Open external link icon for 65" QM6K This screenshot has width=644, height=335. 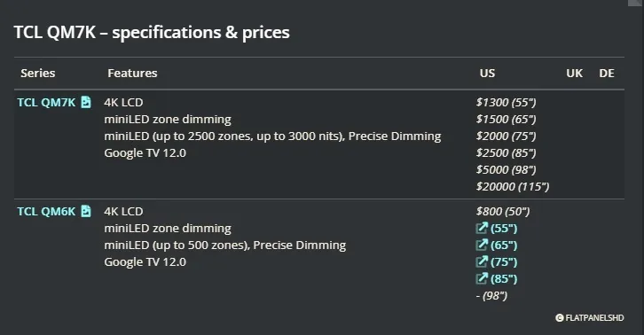(482, 245)
